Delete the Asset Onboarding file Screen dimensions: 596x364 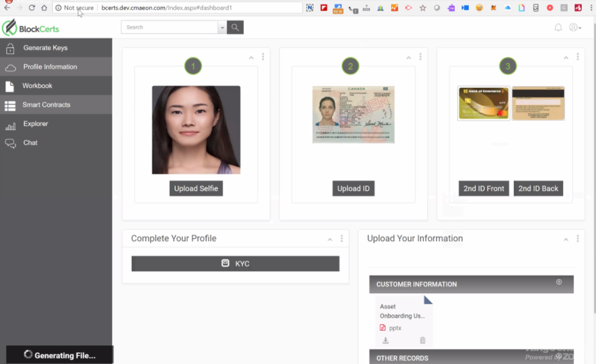[423, 340]
